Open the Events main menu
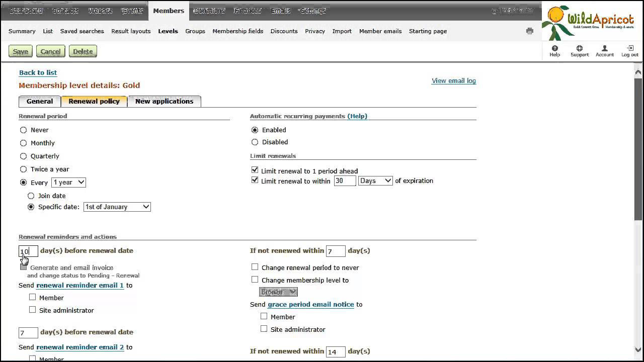The image size is (644, 362). (x=133, y=11)
